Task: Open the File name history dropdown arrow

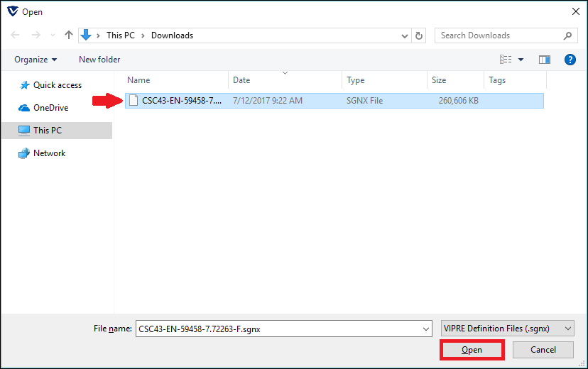Action: coord(425,329)
